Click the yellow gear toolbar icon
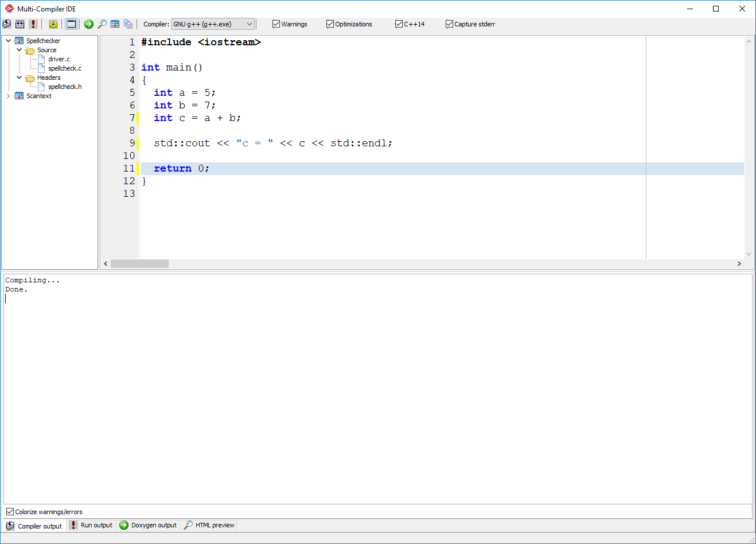Viewport: 756px width, 544px height. point(53,24)
